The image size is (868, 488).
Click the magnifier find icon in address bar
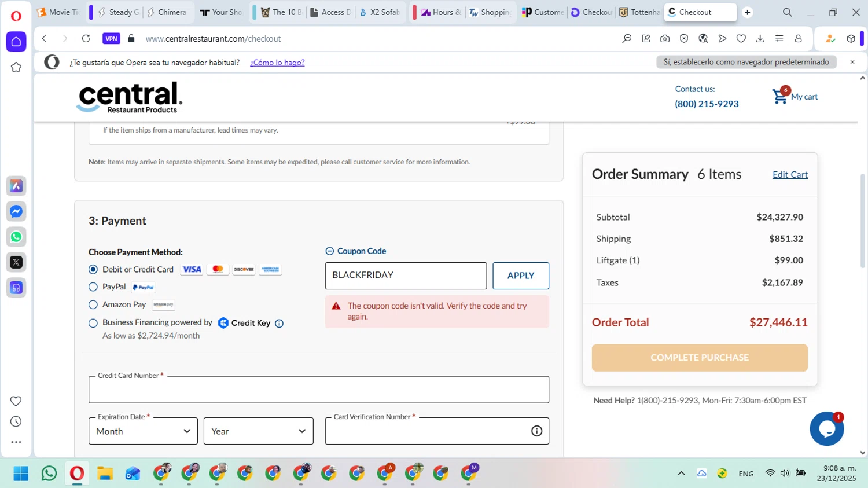(627, 39)
